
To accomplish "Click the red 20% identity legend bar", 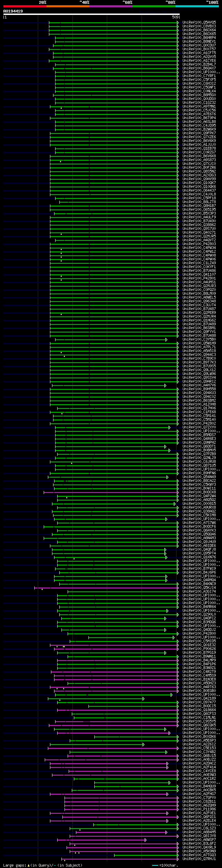I will 25,6.
